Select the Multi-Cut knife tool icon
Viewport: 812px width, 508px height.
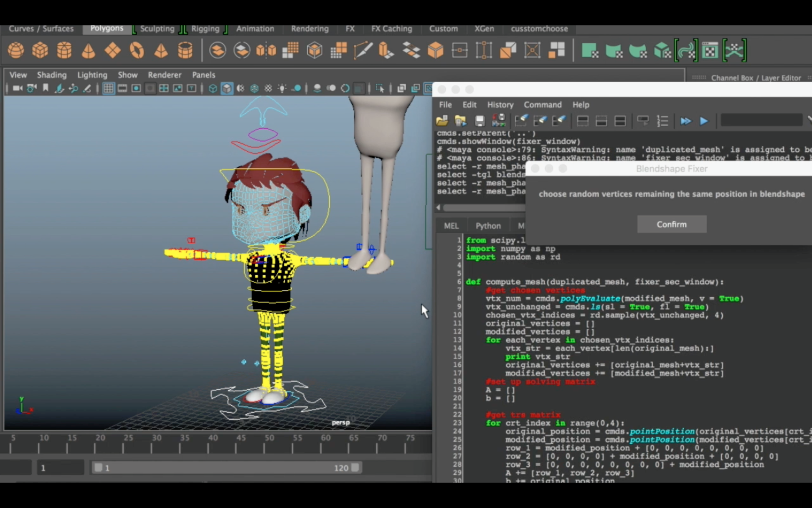(x=363, y=51)
